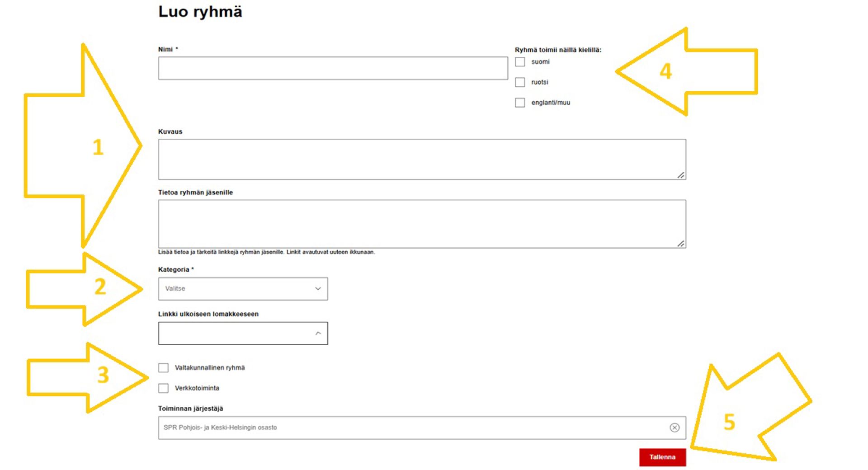Grab the Tietoa ryhmän jäsenille resize handle
The image size is (868, 470).
[x=681, y=243]
